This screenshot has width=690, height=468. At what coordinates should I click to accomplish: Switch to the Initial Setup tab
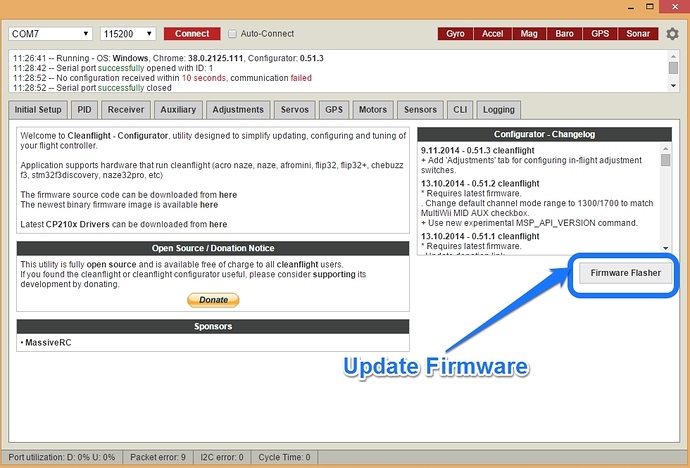pos(38,110)
